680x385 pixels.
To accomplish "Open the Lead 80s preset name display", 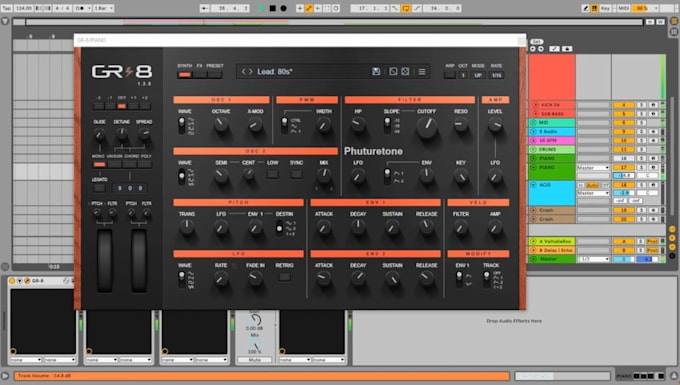I will (275, 72).
